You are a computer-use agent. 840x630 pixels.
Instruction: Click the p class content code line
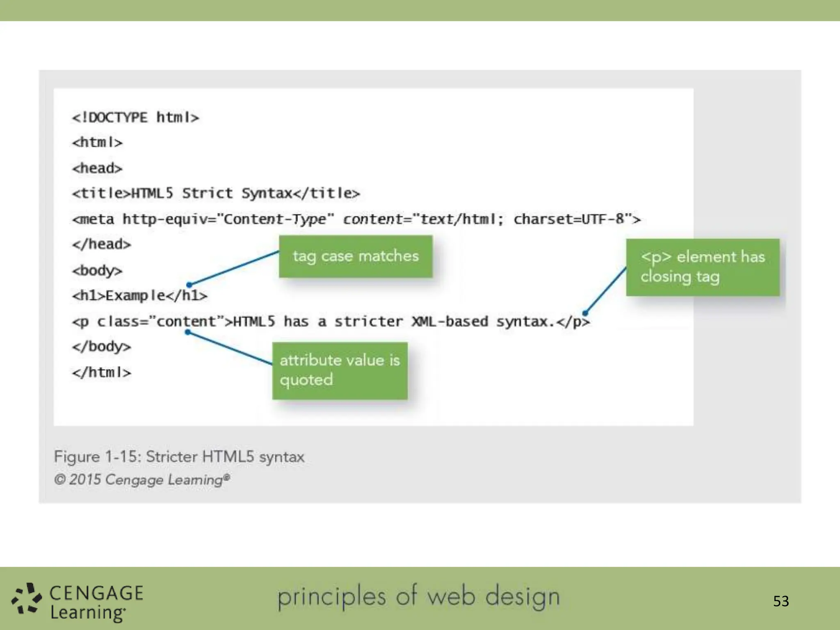point(331,322)
